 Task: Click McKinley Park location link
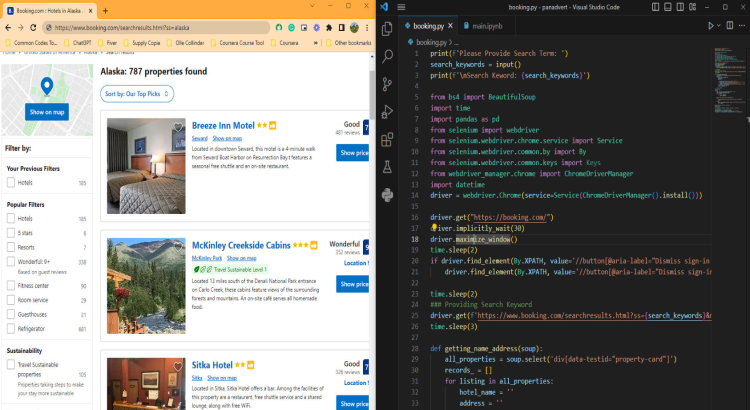[207, 258]
